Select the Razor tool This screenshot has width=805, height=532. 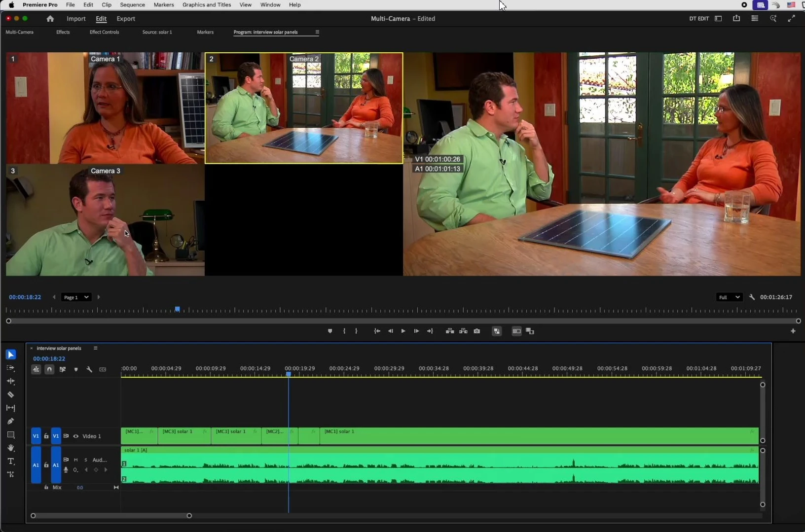coord(10,395)
